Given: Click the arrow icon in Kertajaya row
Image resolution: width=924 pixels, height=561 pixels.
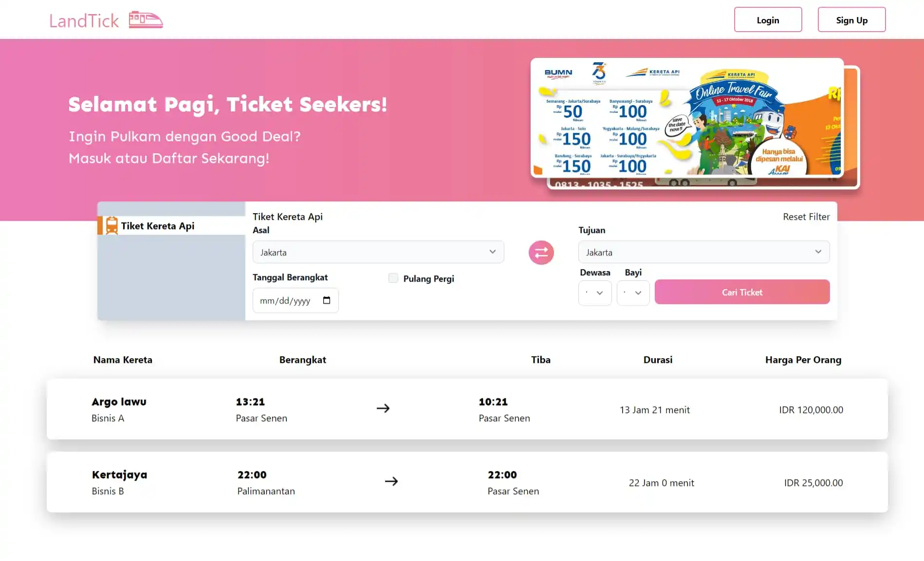Looking at the screenshot, I should click(x=391, y=481).
